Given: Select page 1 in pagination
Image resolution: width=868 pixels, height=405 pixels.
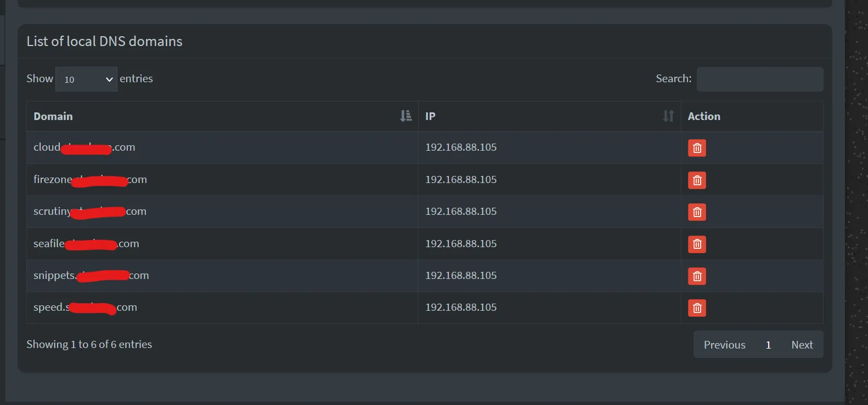Looking at the screenshot, I should click(x=768, y=344).
